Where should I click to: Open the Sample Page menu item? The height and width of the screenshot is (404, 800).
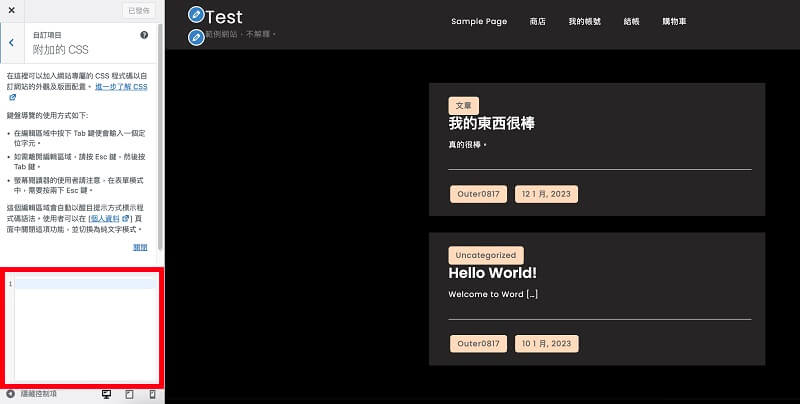click(x=479, y=21)
